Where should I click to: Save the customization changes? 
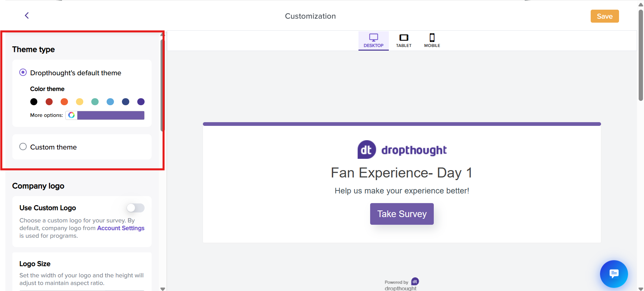pyautogui.click(x=604, y=16)
